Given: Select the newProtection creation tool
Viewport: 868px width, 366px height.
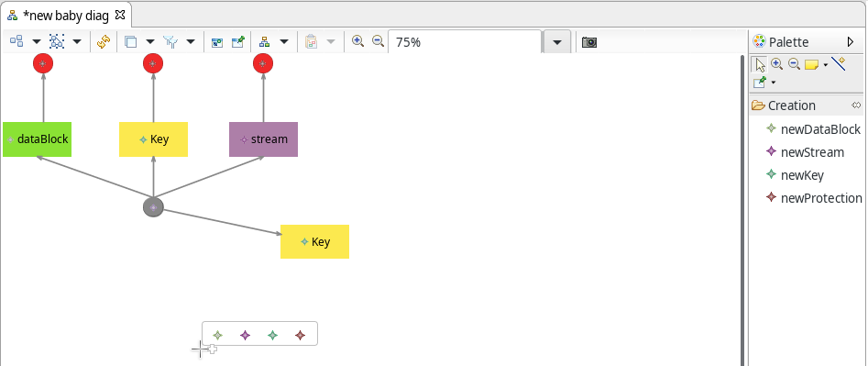Looking at the screenshot, I should point(815,197).
